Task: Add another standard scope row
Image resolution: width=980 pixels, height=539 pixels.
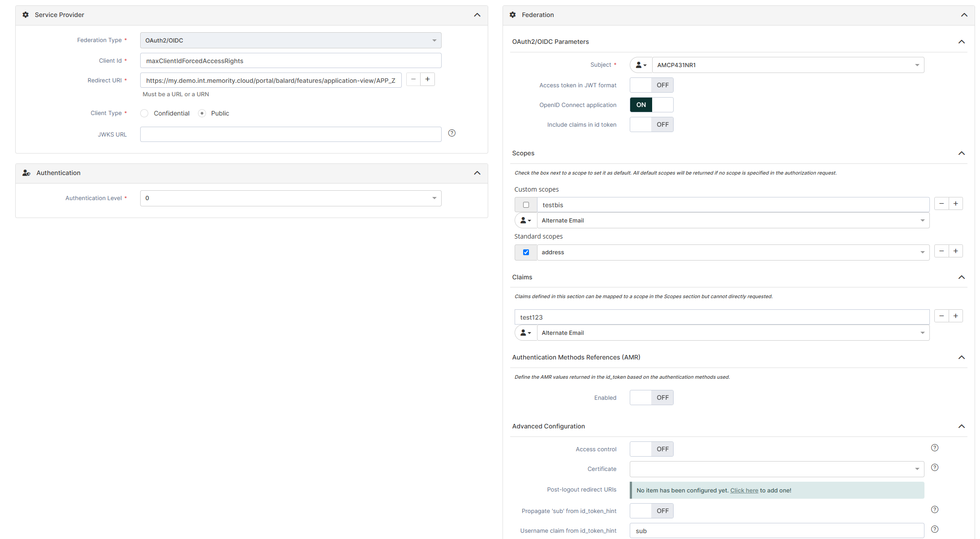Action: (956, 251)
